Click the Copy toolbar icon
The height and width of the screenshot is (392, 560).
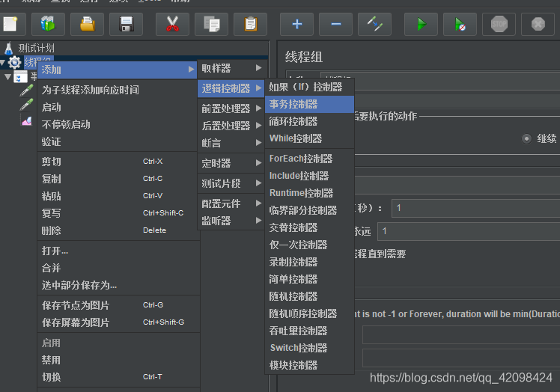point(211,24)
